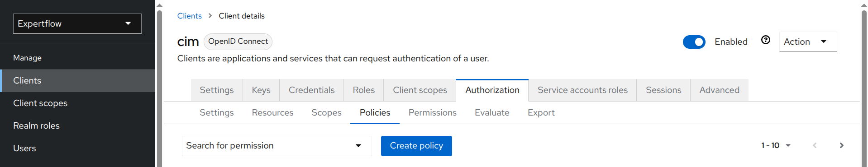The image size is (868, 167).
Task: Open the Export sub-tab
Action: pyautogui.click(x=541, y=112)
